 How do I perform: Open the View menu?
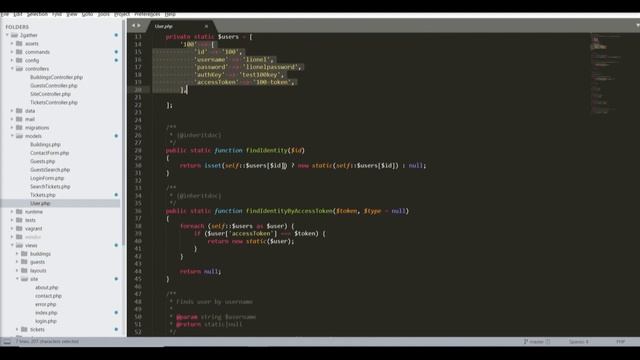[x=72, y=14]
